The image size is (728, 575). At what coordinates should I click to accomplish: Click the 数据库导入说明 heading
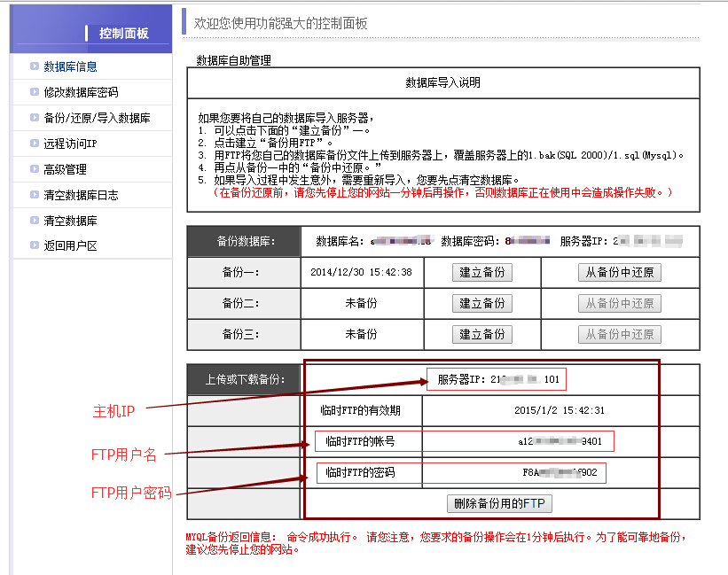pyautogui.click(x=443, y=82)
